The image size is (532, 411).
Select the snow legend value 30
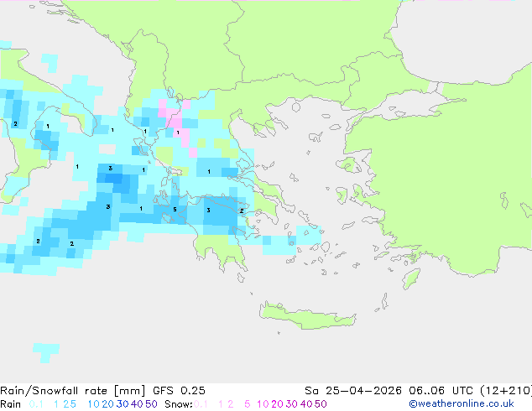point(292,404)
